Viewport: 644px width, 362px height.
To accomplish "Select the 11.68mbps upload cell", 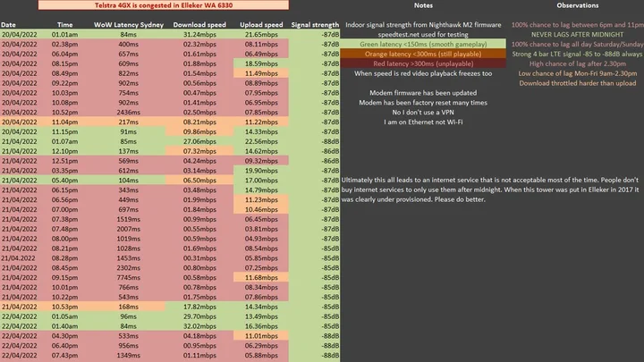I will (261, 277).
